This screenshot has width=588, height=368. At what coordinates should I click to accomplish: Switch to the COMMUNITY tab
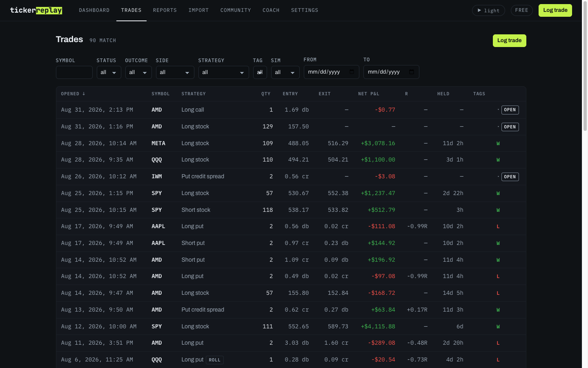[x=236, y=10]
